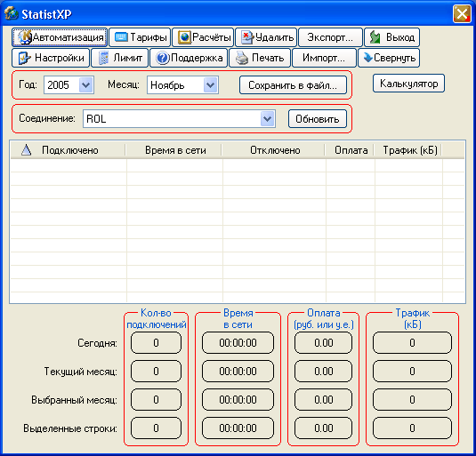Click the Печать printer button
476x456 pixels.
pyautogui.click(x=260, y=58)
